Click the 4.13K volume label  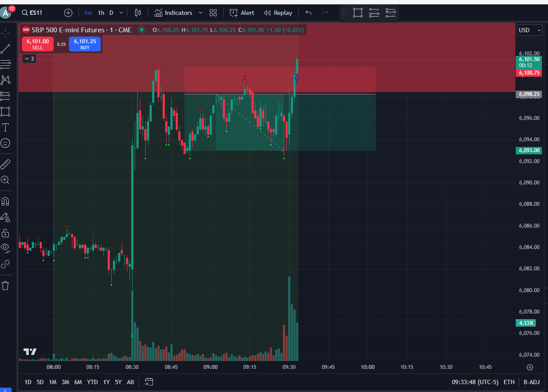tap(525, 323)
